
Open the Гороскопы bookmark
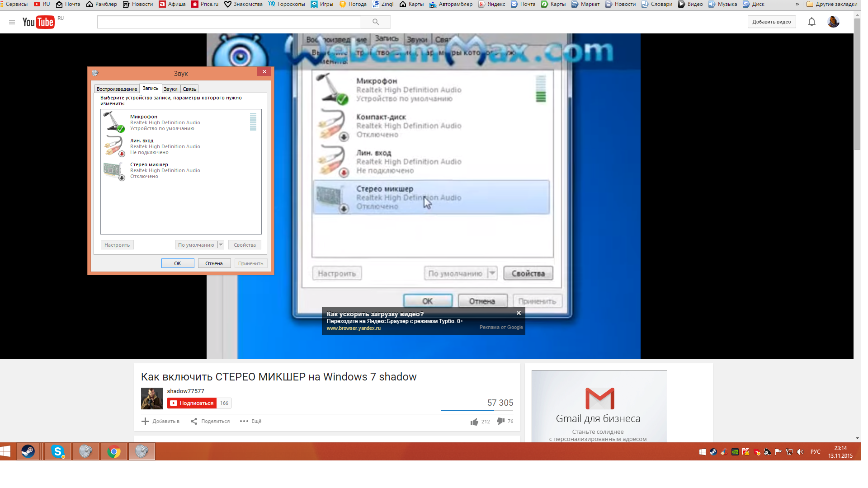tap(287, 4)
